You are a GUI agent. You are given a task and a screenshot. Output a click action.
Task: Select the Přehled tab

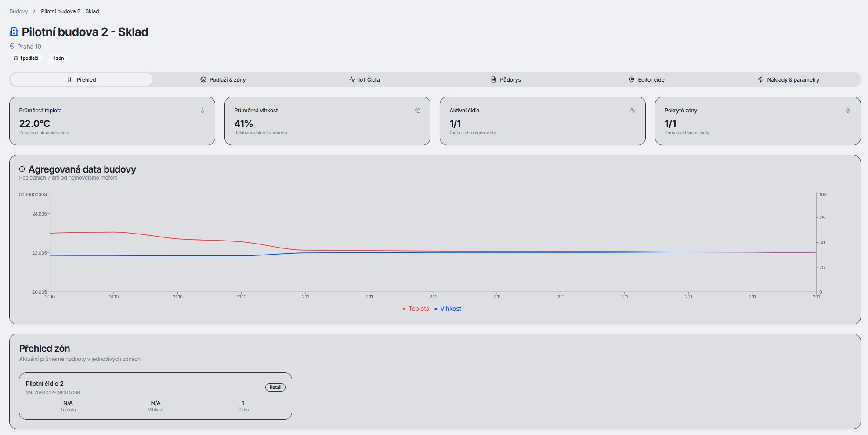tap(82, 79)
